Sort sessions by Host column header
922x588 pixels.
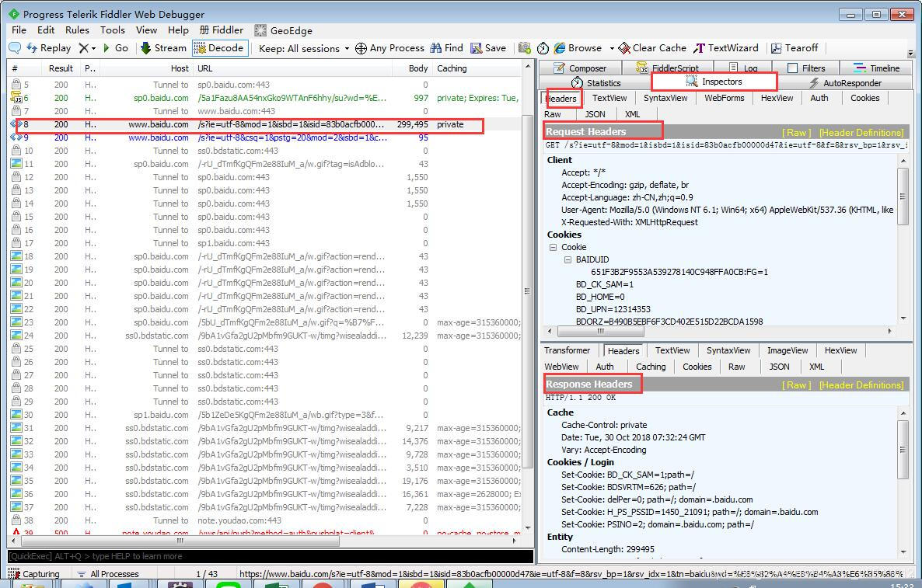pyautogui.click(x=146, y=68)
